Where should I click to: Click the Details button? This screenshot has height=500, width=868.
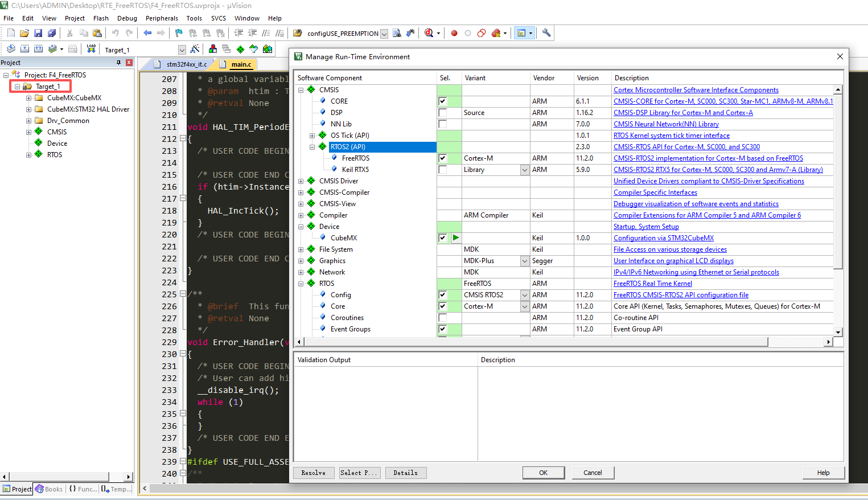[x=406, y=473]
